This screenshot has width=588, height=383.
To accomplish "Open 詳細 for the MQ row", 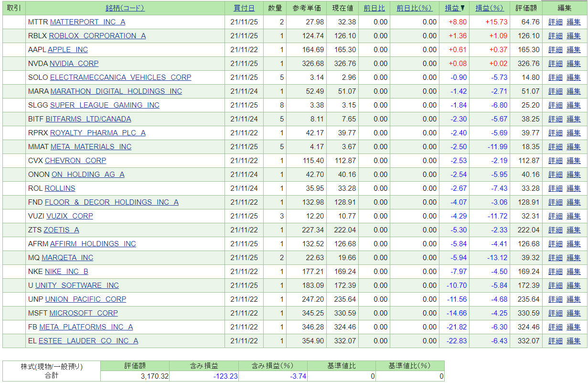I will tap(556, 258).
